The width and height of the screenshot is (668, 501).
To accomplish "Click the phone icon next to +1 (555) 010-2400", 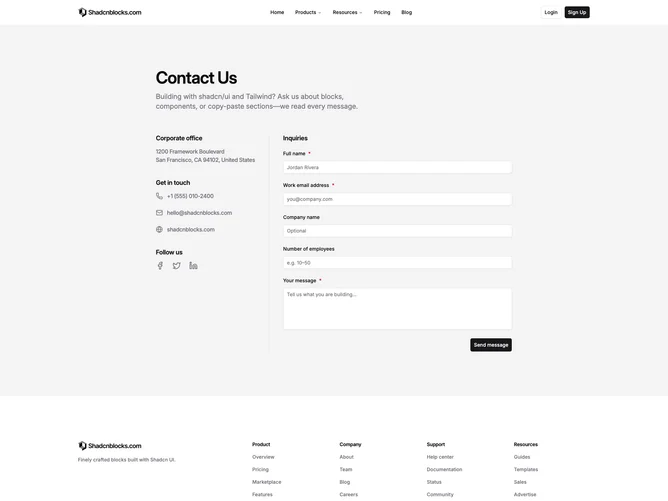I will [x=159, y=196].
